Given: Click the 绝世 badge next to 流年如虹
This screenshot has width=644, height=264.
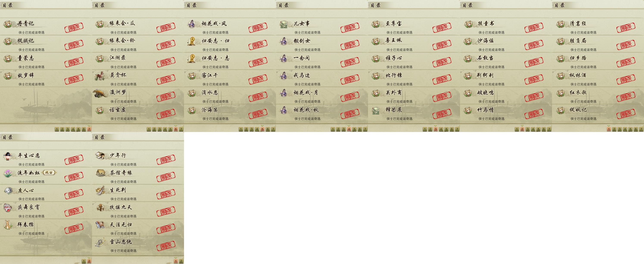Looking at the screenshot, I should [x=49, y=173].
